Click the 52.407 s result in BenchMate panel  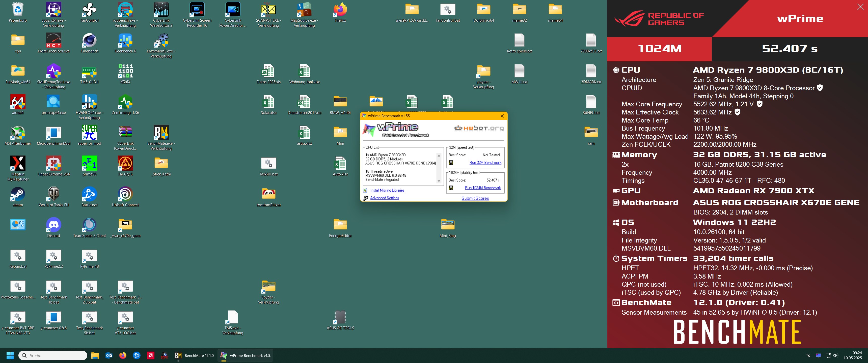[x=790, y=48]
